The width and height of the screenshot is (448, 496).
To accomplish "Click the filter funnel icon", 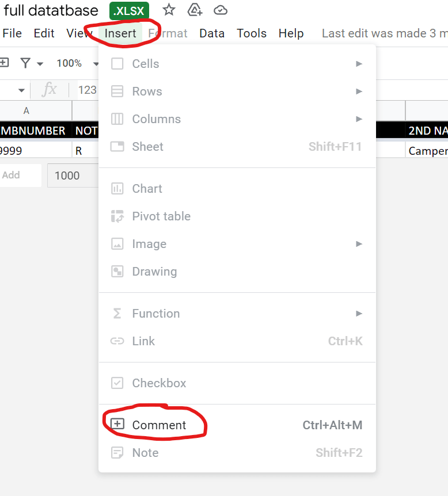I will (25, 63).
